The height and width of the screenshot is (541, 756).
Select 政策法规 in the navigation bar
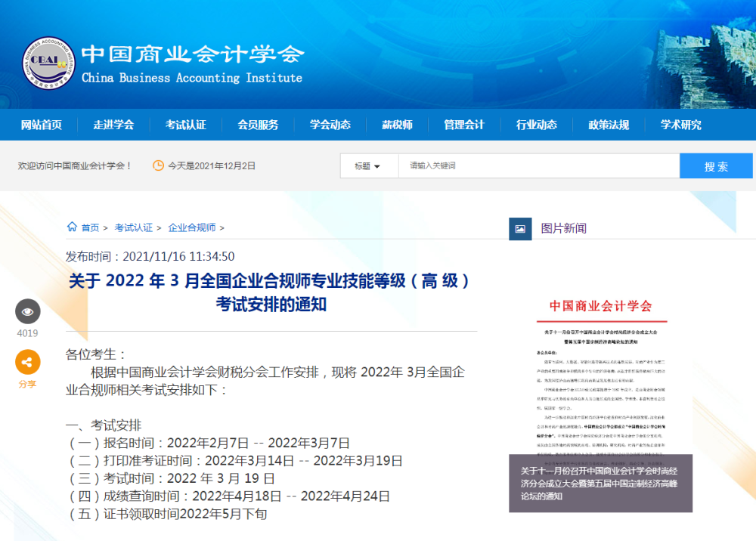pyautogui.click(x=609, y=125)
